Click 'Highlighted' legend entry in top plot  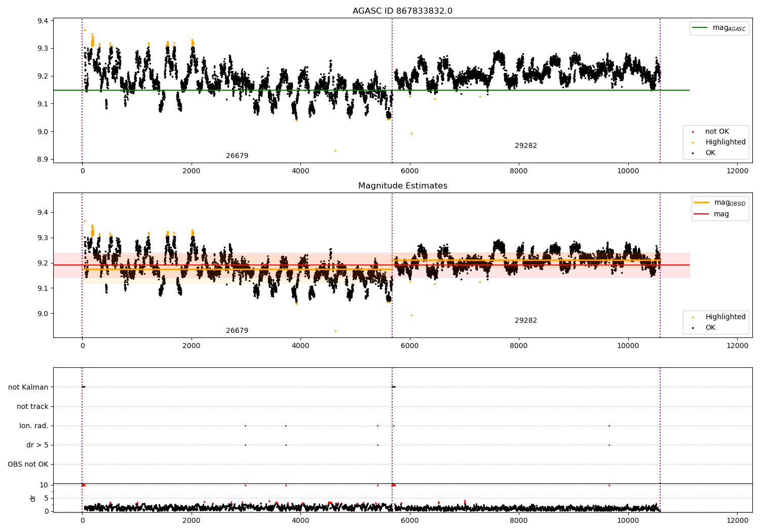click(726, 142)
